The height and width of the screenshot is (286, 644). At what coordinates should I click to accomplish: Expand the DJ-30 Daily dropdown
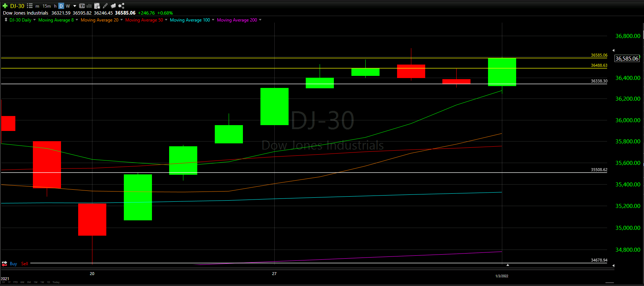tap(34, 20)
